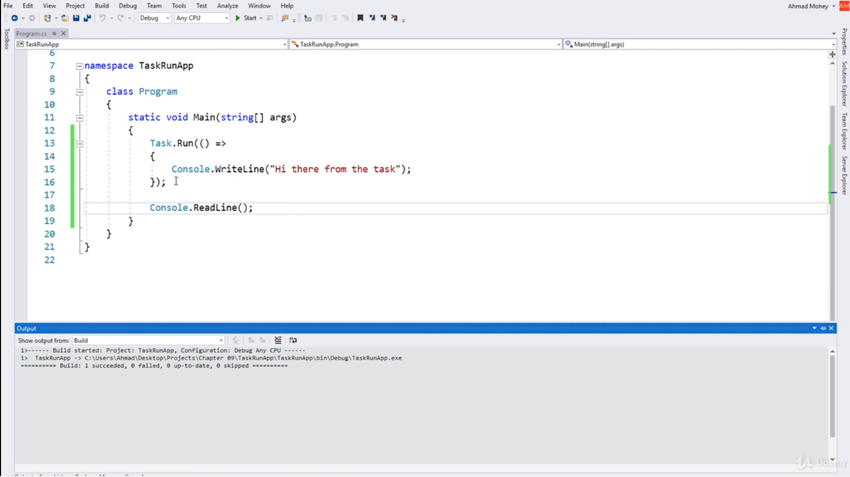Collapse the Main method code block
The width and height of the screenshot is (850, 477).
point(80,118)
